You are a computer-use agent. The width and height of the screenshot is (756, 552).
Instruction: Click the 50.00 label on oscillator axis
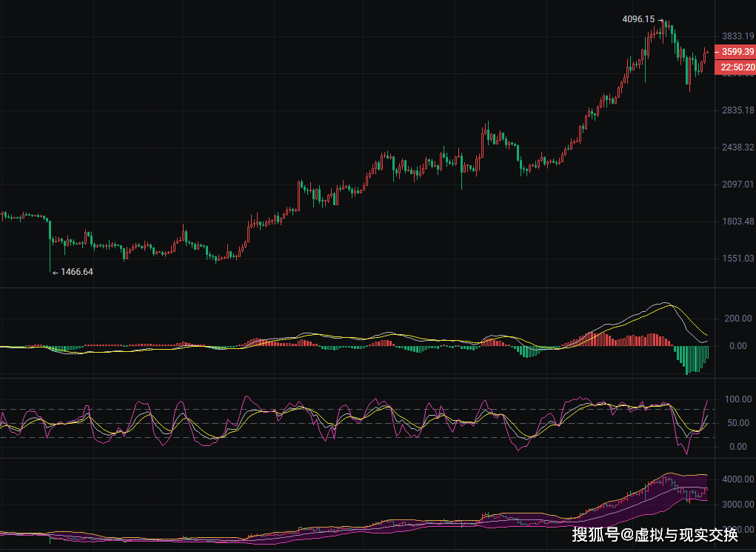pos(740,423)
